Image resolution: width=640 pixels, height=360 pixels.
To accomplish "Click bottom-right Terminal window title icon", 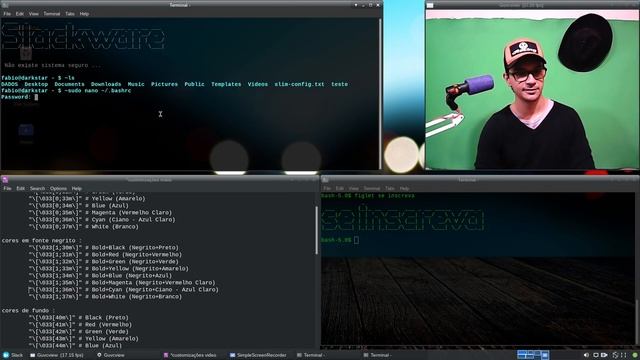I will (x=325, y=180).
